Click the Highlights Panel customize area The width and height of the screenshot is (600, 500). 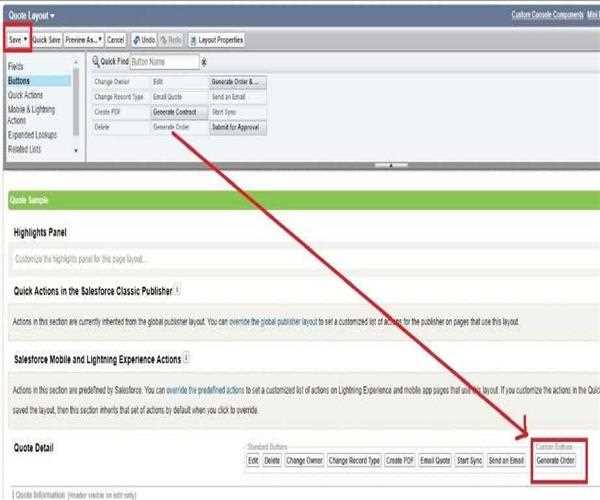(304, 259)
